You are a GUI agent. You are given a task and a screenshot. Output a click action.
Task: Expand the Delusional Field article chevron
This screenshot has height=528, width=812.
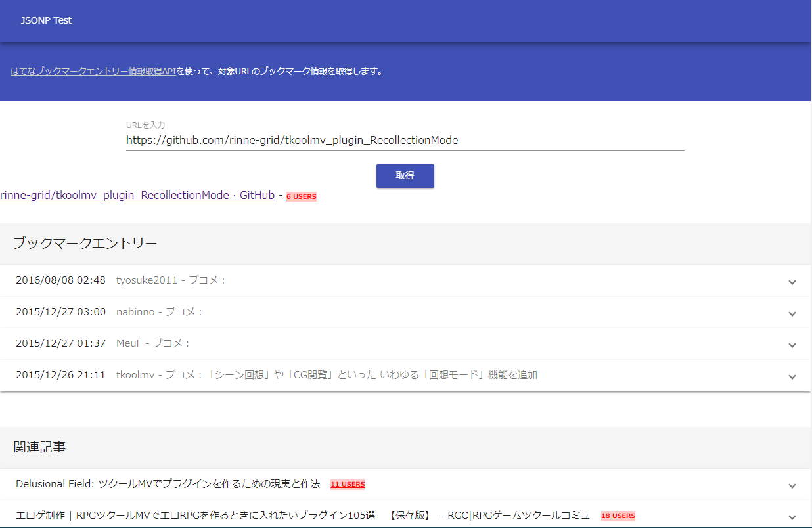coord(792,485)
